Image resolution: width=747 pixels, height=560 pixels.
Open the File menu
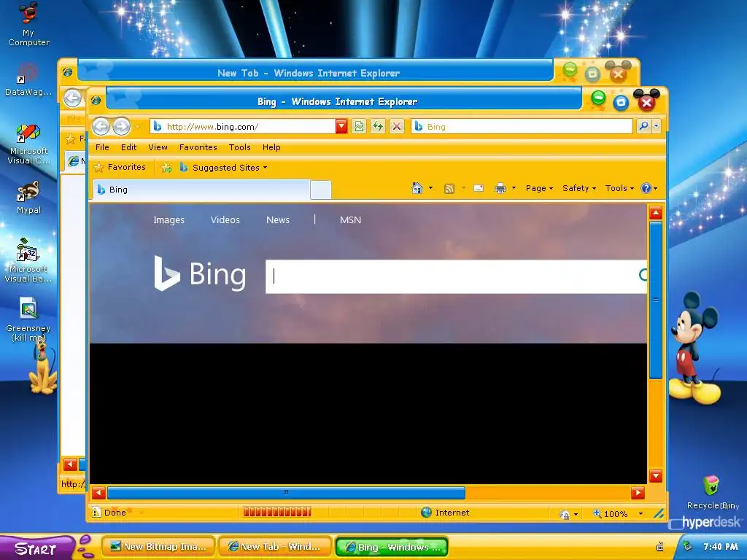pyautogui.click(x=102, y=147)
